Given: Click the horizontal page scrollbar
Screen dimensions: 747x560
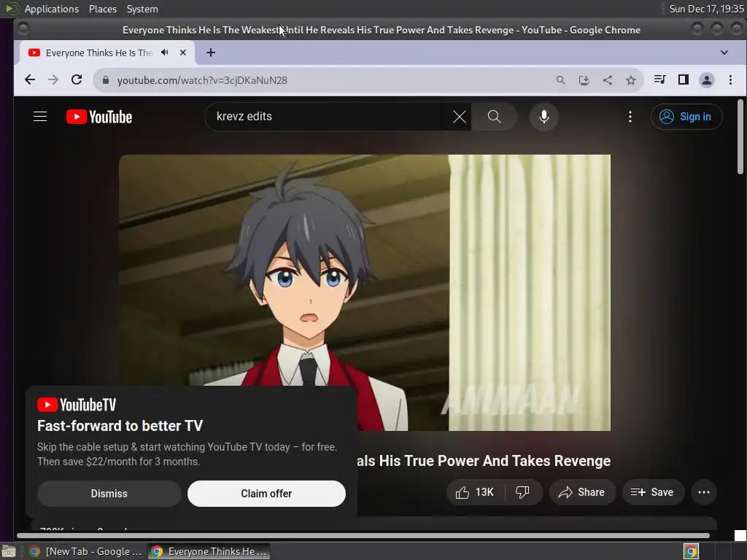Looking at the screenshot, I should [363, 535].
